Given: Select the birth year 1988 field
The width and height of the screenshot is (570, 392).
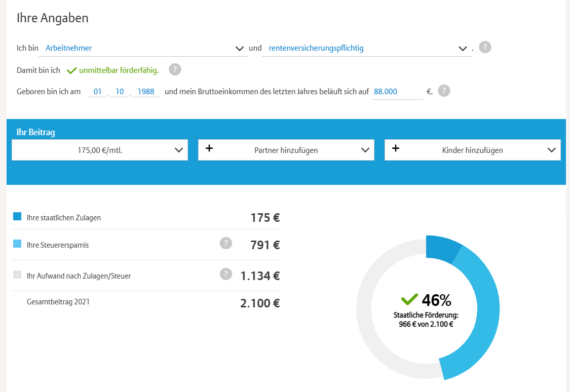Looking at the screenshot, I should pos(146,92).
